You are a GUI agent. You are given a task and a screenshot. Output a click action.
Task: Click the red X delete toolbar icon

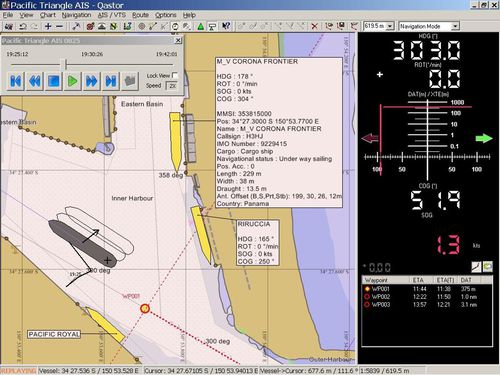point(314,26)
